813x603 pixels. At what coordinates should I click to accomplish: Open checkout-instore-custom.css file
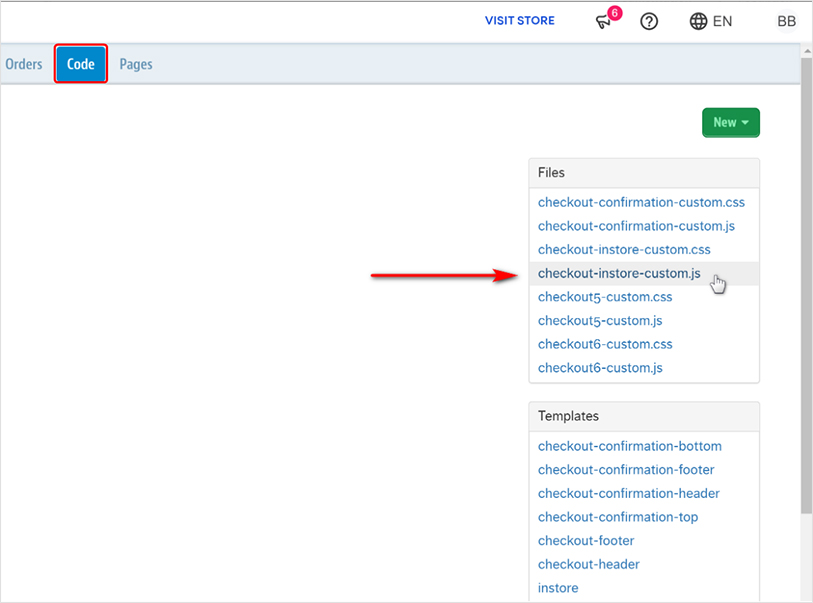[624, 249]
